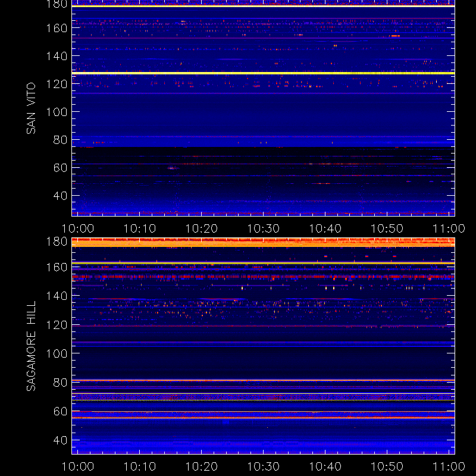Select the 80 frequency label on SAN VITO plot
The image size is (476, 476).
coord(60,140)
